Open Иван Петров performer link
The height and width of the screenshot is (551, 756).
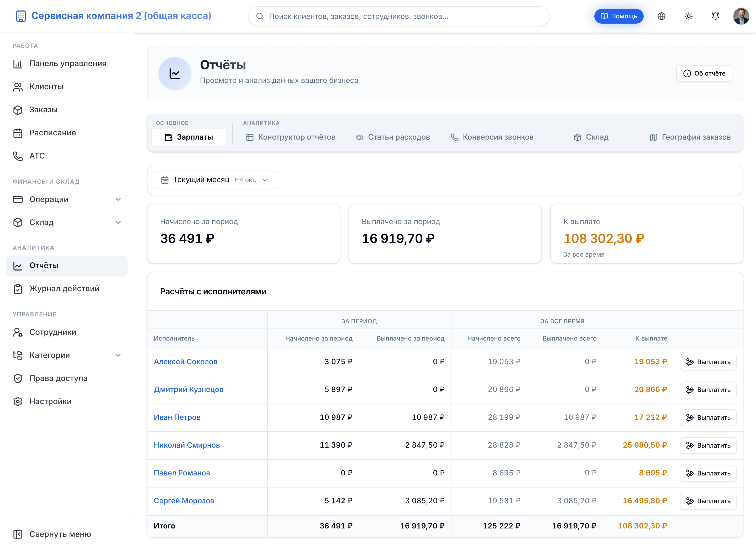tap(177, 417)
